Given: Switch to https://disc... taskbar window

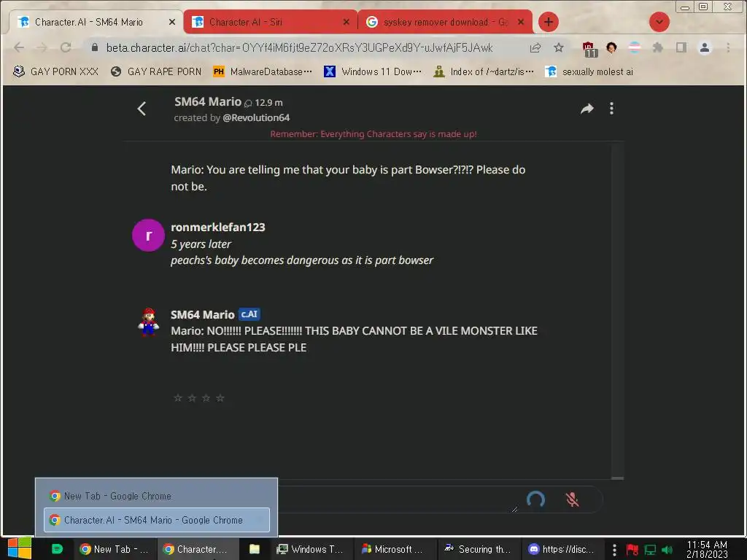Looking at the screenshot, I should point(562,549).
